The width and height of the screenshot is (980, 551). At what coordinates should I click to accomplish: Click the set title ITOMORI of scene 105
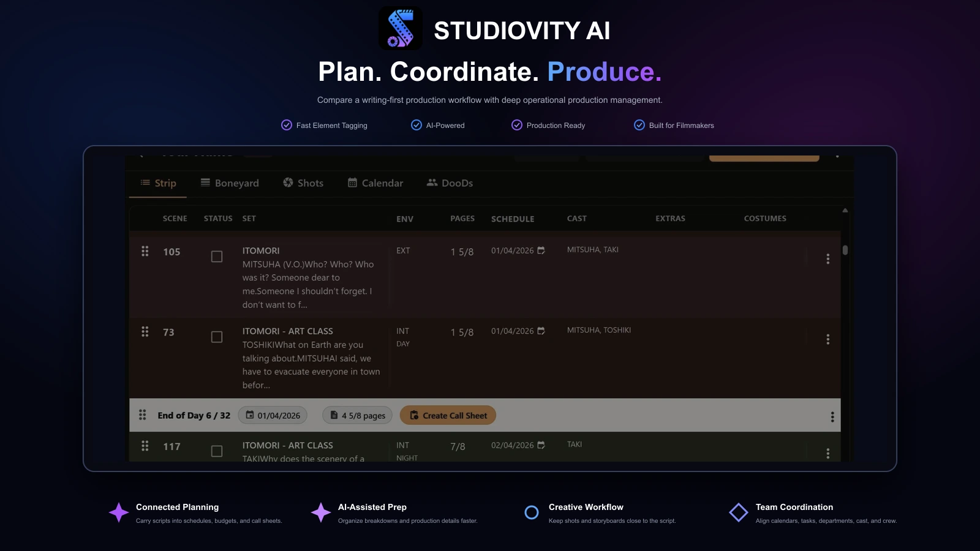pos(261,250)
